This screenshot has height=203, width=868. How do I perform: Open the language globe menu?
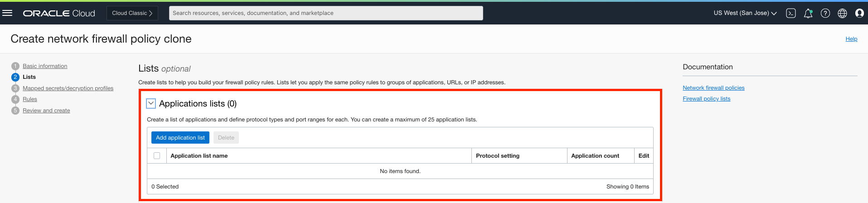(842, 13)
